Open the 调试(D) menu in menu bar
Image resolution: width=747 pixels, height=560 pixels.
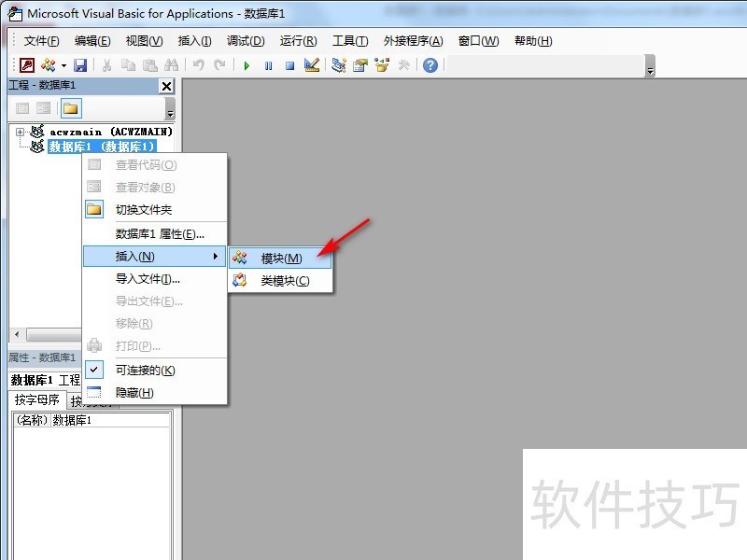tap(246, 41)
